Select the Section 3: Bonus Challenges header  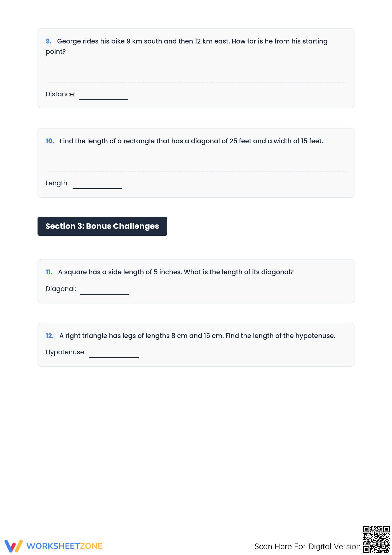[x=102, y=226]
